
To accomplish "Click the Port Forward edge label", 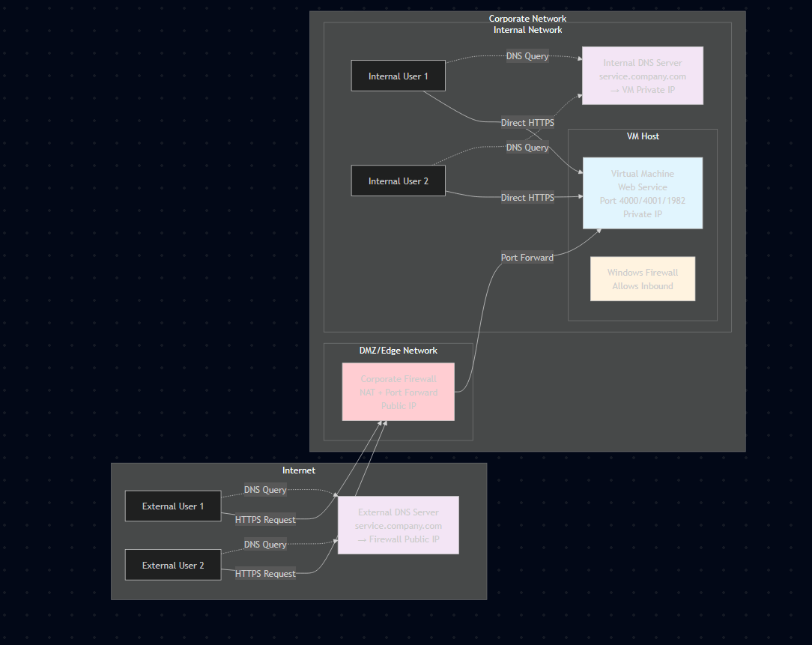I will [x=527, y=258].
